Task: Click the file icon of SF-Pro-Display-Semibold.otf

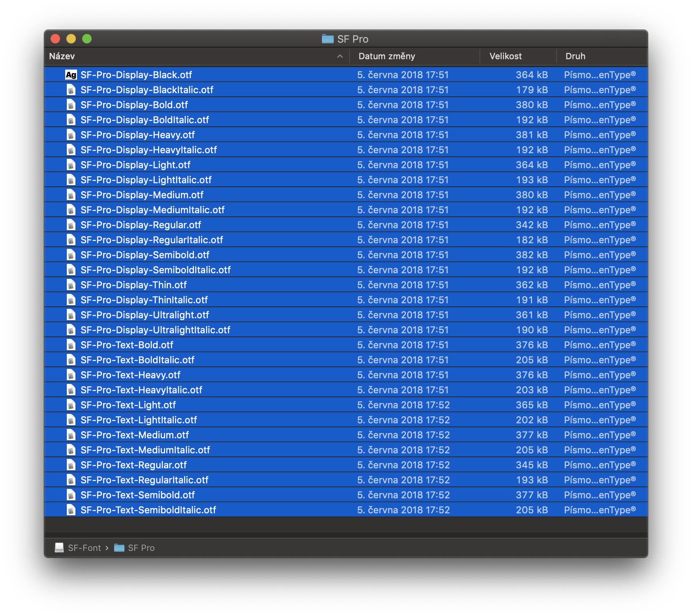Action: [71, 255]
